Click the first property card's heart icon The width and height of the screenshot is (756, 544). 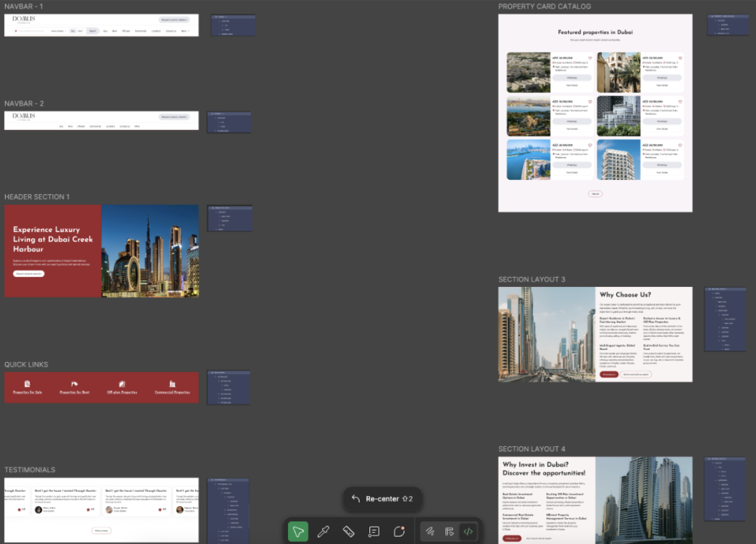click(590, 59)
